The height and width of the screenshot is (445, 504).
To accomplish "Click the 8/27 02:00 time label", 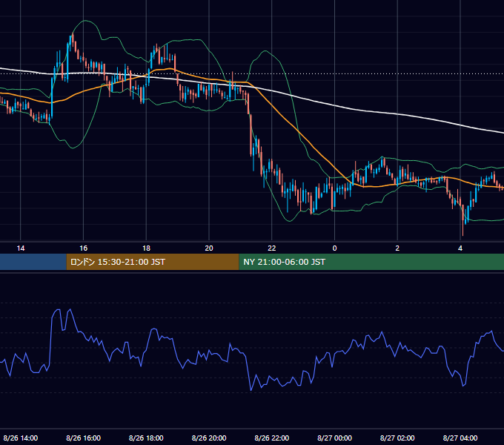I will 397,438.
